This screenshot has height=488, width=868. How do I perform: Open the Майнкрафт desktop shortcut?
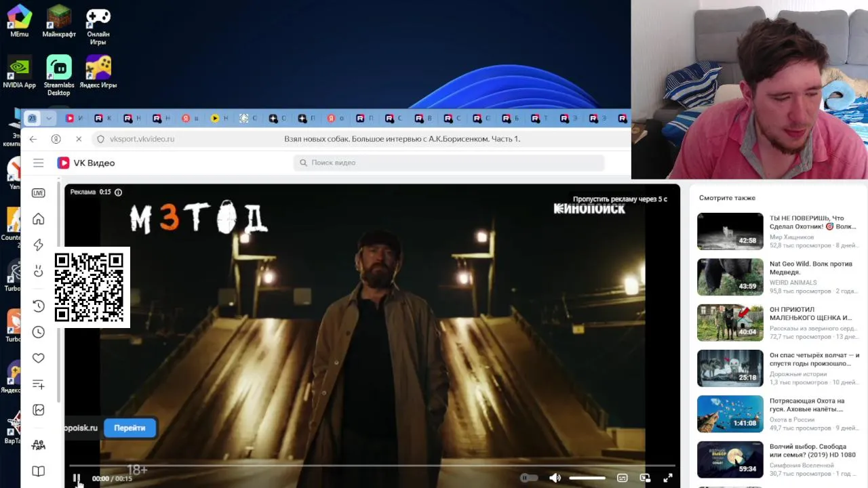tap(59, 20)
